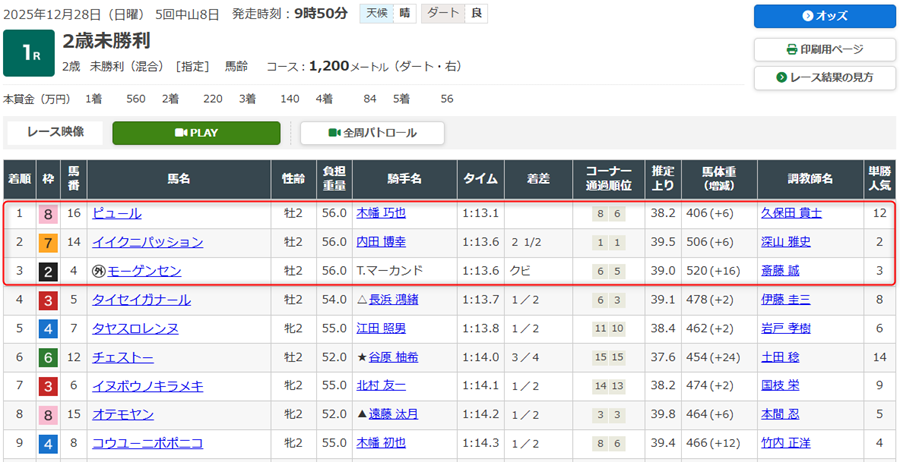The width and height of the screenshot is (900, 462).
Task: Open レース結果の見方 help button
Action: click(824, 77)
